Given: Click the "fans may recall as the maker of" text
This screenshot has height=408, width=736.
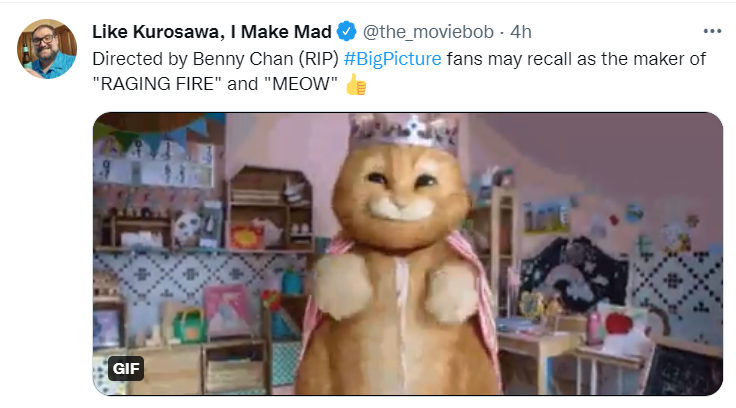Looking at the screenshot, I should (x=576, y=59).
